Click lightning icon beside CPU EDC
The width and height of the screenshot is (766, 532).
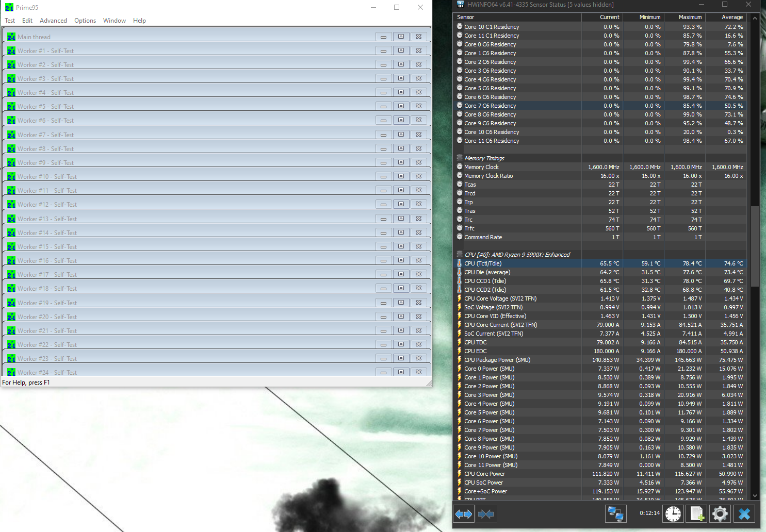click(459, 351)
